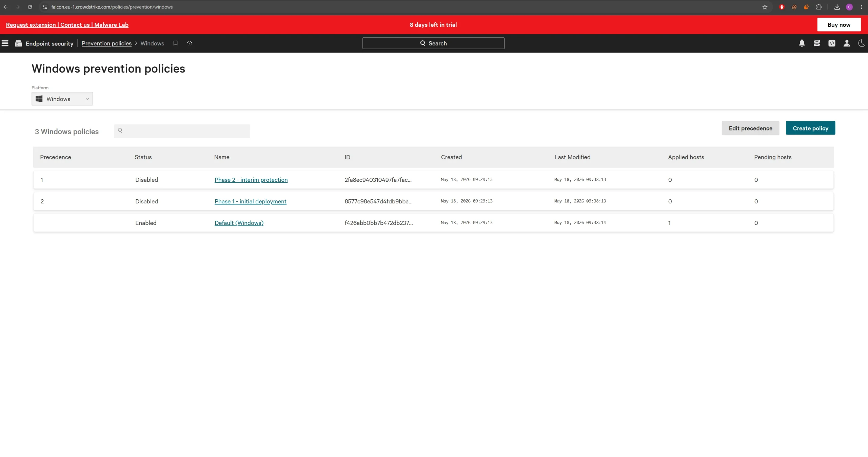The height and width of the screenshot is (457, 868).
Task: Click the magnifier icon in policy filter
Action: coord(120,130)
